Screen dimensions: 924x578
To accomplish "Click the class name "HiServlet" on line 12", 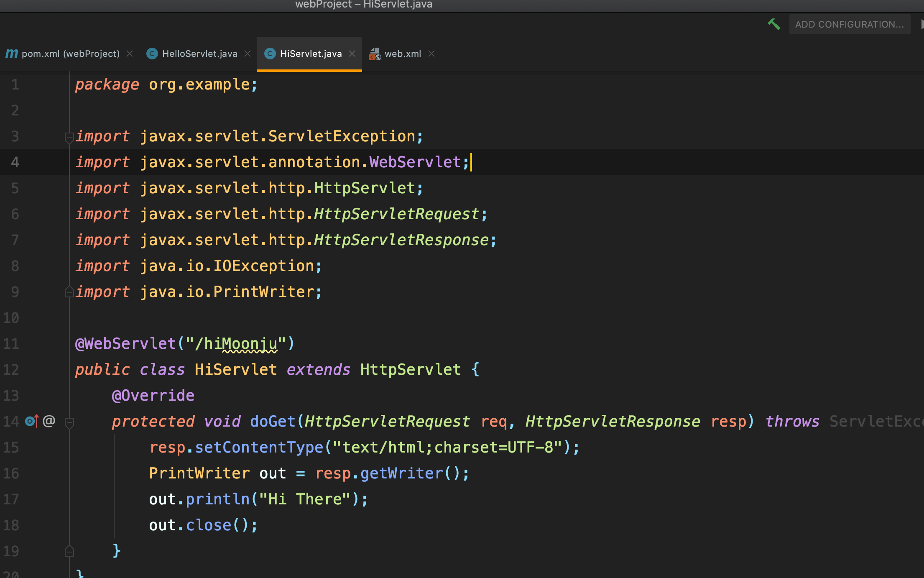I will pos(236,370).
